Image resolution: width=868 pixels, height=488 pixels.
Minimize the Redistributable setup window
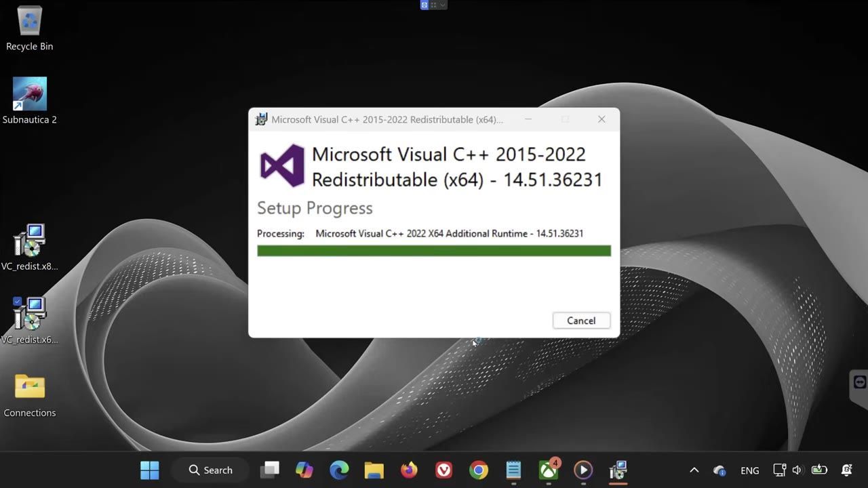tap(528, 119)
